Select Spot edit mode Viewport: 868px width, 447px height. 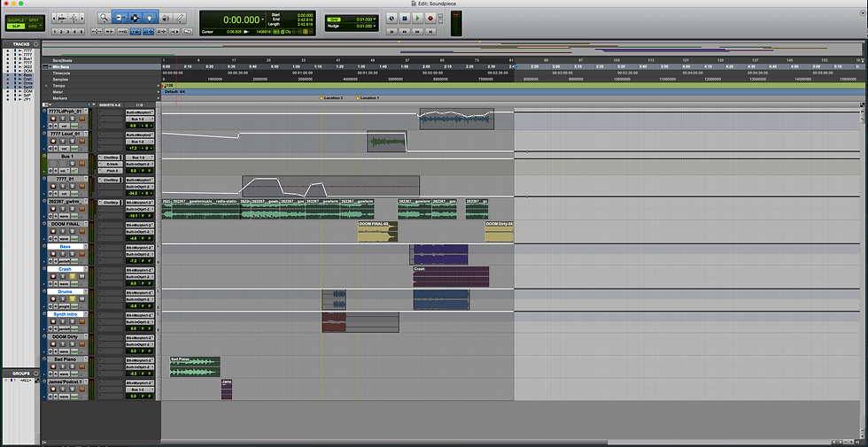click(34, 20)
